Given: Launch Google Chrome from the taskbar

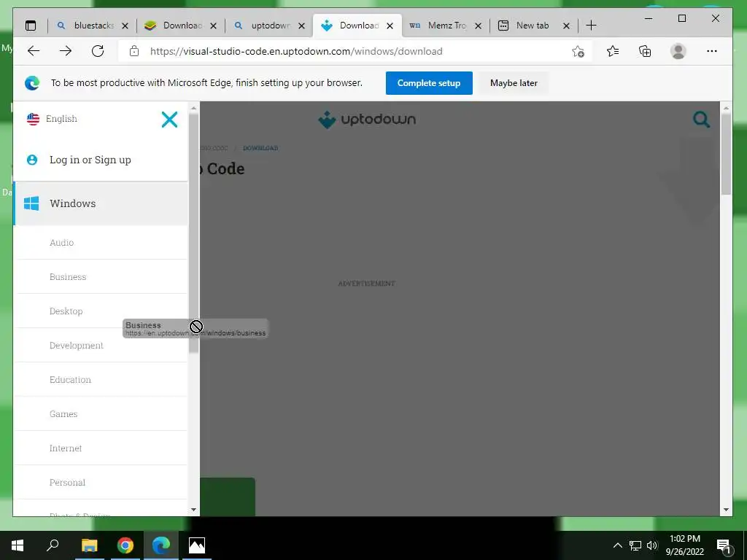Looking at the screenshot, I should tap(125, 545).
